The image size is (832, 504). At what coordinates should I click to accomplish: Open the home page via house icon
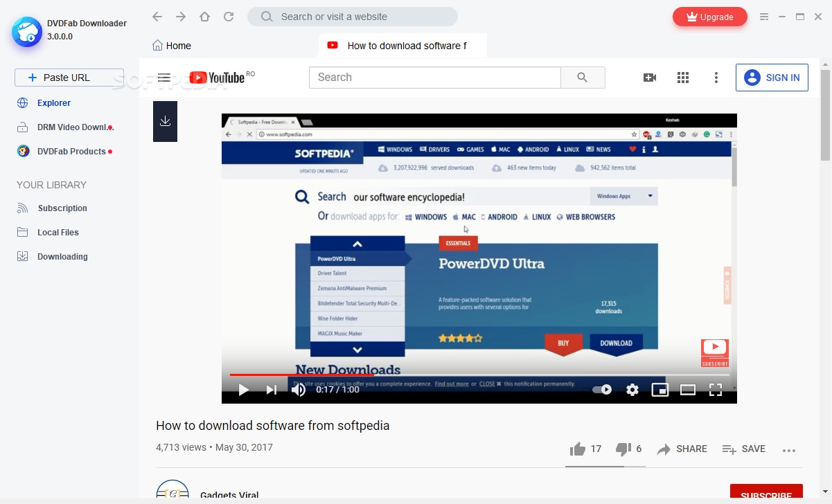point(204,17)
